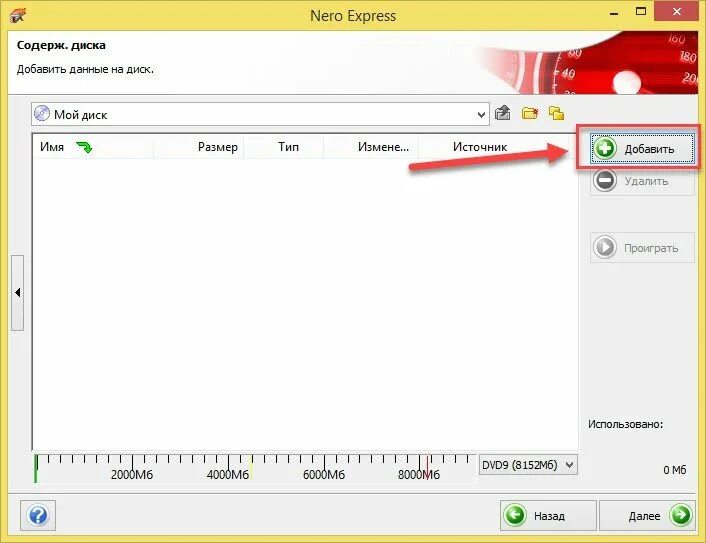Sort by the Имя column header

point(93,147)
